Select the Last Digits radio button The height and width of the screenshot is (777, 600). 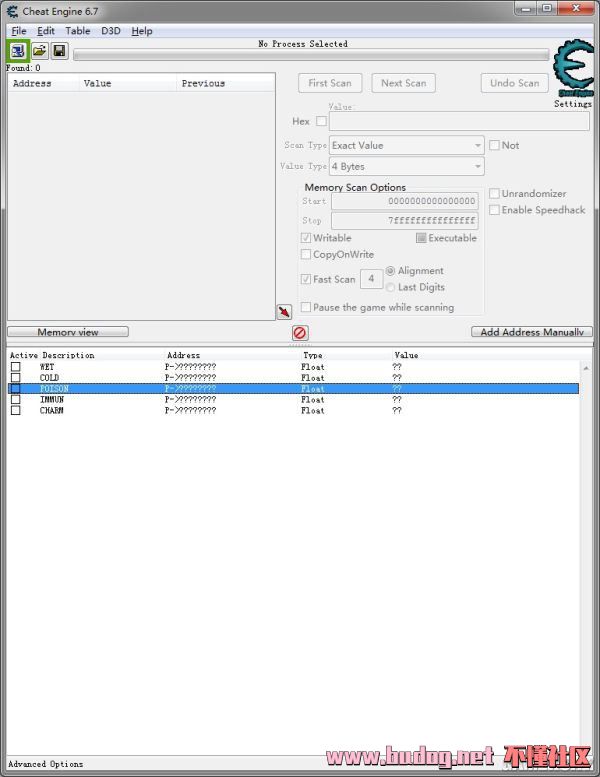(390, 287)
